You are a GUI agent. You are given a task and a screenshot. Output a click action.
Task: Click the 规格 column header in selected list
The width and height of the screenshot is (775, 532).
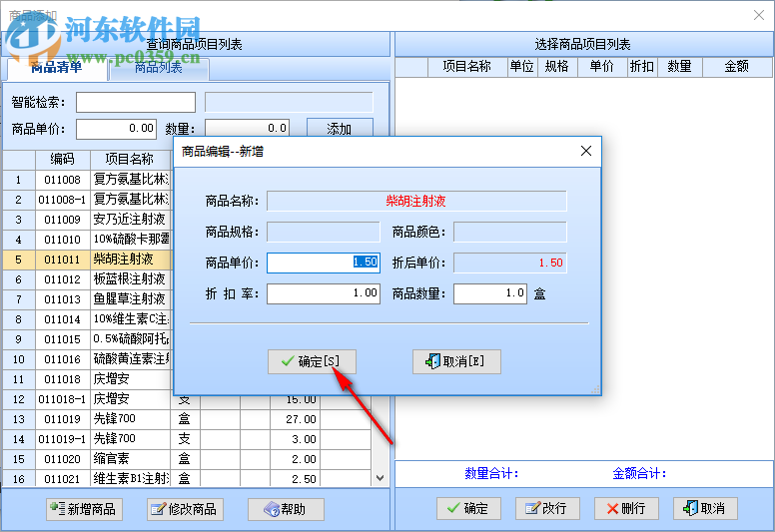(x=557, y=67)
